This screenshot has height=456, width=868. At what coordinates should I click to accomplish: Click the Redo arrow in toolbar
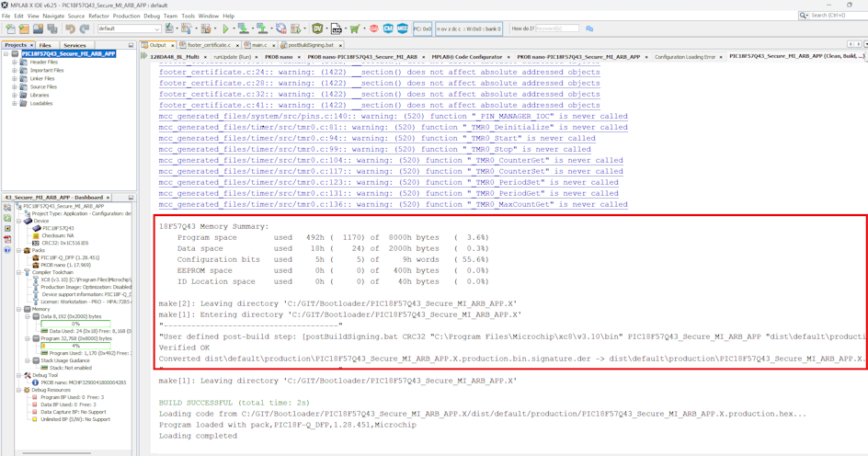click(x=85, y=28)
